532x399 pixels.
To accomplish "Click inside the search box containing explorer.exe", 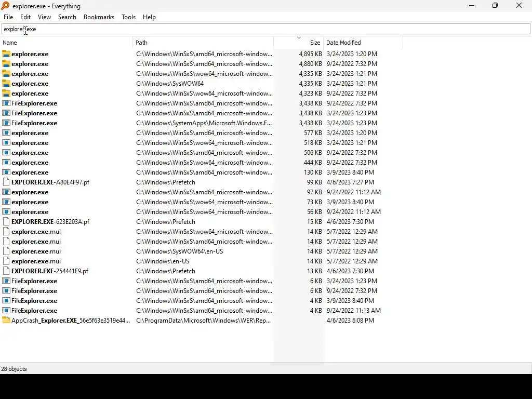I will (266, 29).
